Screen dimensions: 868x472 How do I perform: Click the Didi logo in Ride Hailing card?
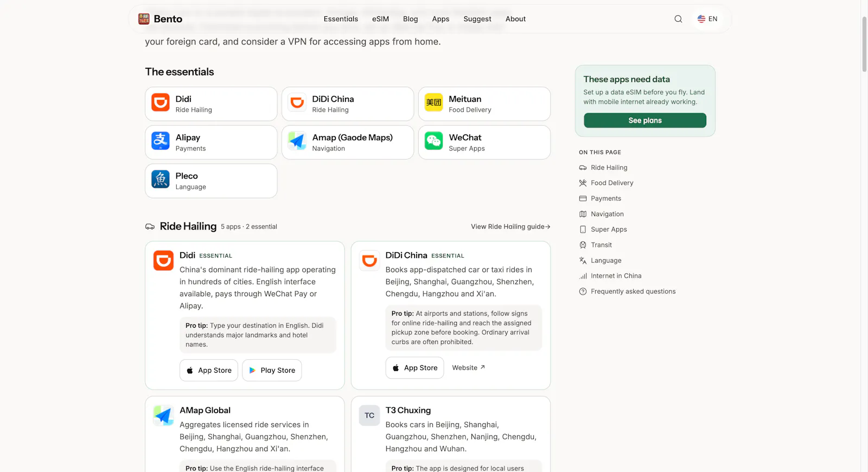click(x=163, y=260)
